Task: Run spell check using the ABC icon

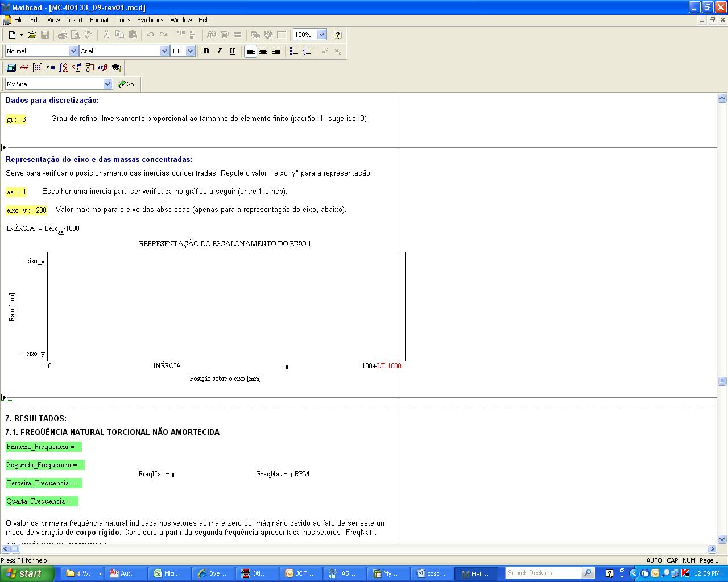Action: coord(88,35)
